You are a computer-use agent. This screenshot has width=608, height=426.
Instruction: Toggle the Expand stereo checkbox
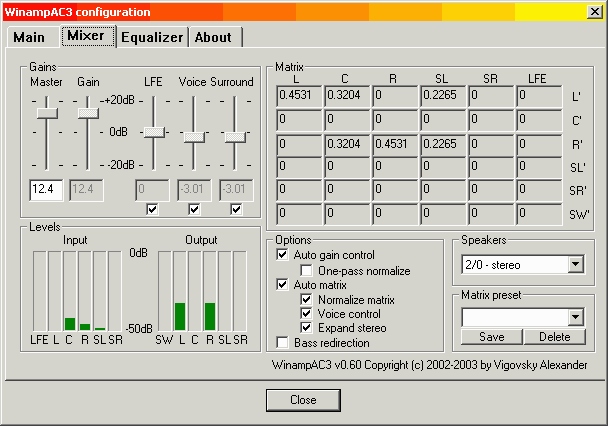[x=306, y=328]
